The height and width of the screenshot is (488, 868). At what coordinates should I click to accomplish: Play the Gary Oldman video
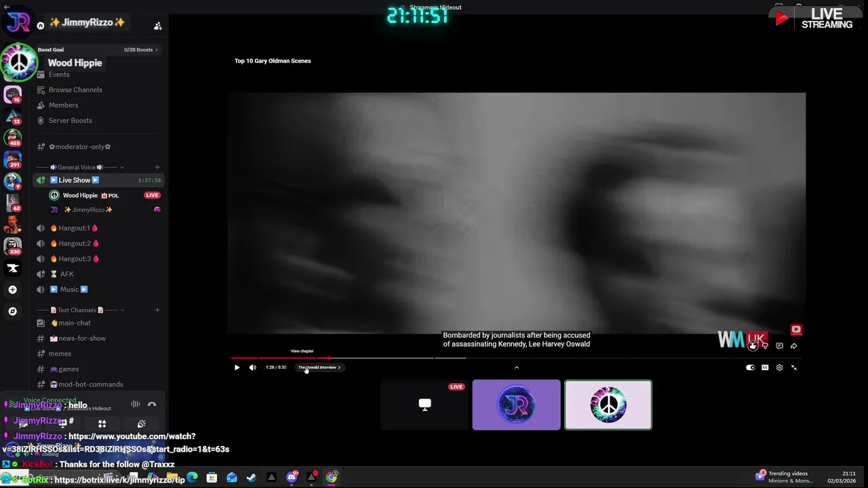[x=237, y=367]
